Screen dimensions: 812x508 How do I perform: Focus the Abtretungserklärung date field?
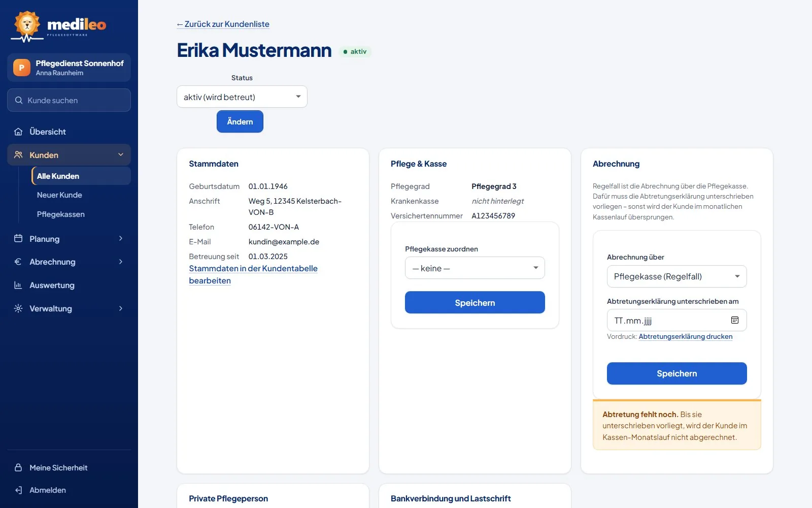point(676,320)
